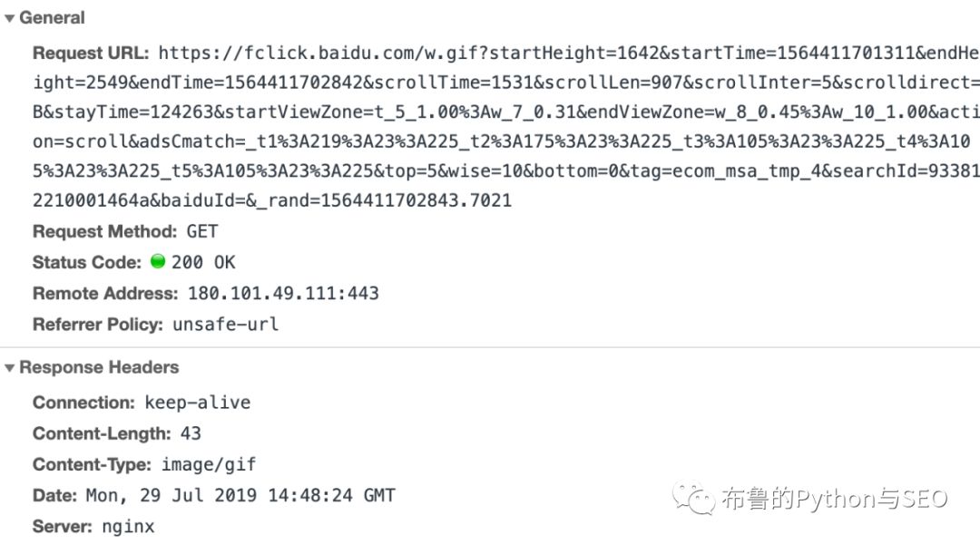Click the Request URL label

point(91,53)
